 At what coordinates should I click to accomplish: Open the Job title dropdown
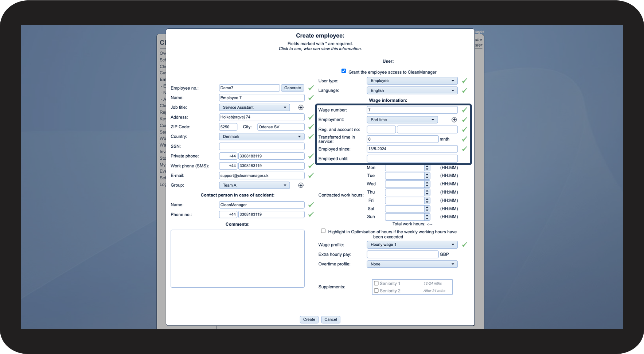[254, 108]
